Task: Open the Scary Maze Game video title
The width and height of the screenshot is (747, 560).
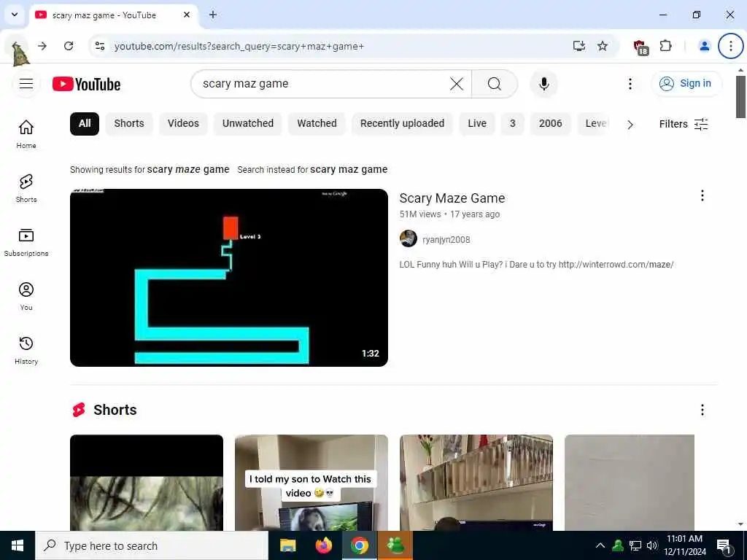Action: 452,198
